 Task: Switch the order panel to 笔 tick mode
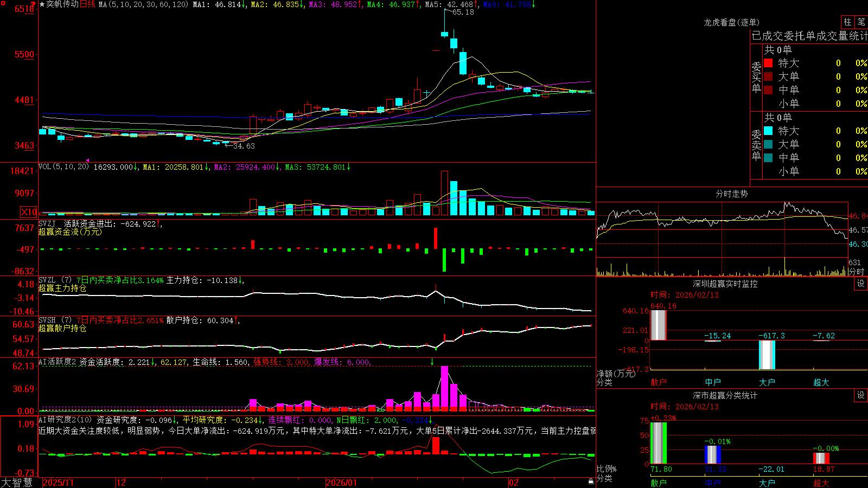[861, 22]
